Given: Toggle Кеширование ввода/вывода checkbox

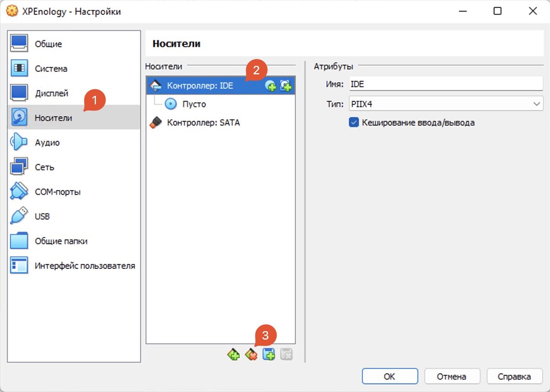Looking at the screenshot, I should [353, 122].
